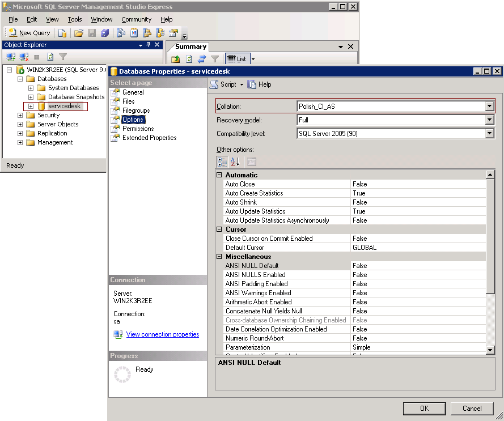Collapse the WIN2K3R2EE server node

pyautogui.click(x=9, y=70)
